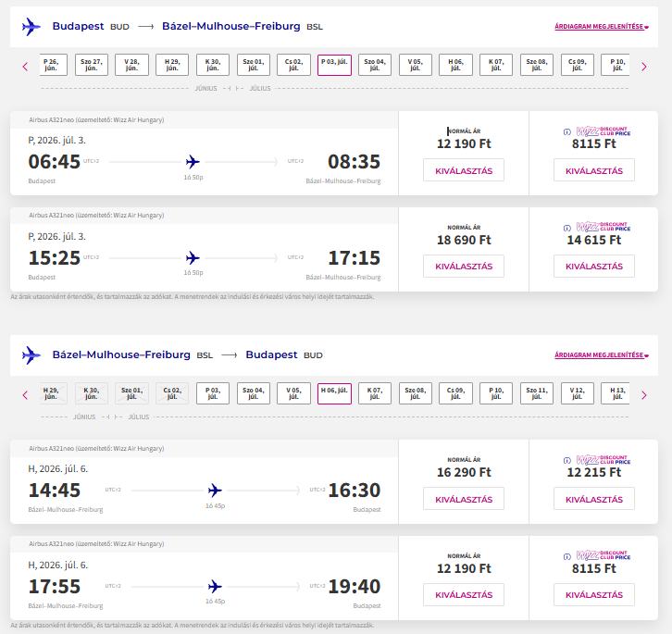Switch return date to P 03, júl.

click(x=212, y=393)
